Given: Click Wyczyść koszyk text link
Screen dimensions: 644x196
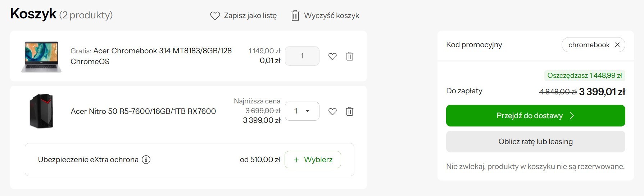Looking at the screenshot, I should [332, 15].
